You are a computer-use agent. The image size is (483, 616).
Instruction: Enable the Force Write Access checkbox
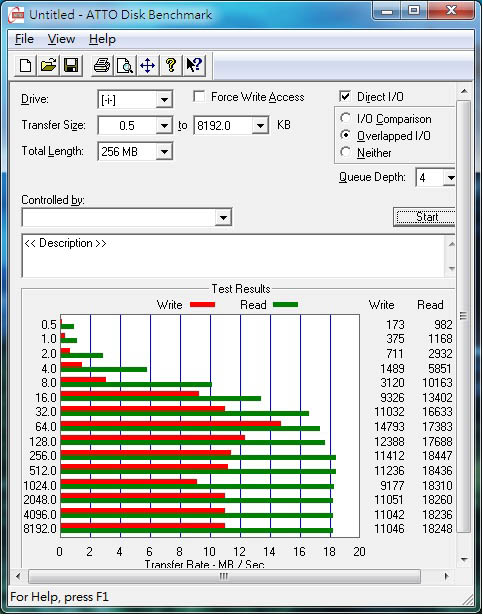[199, 97]
